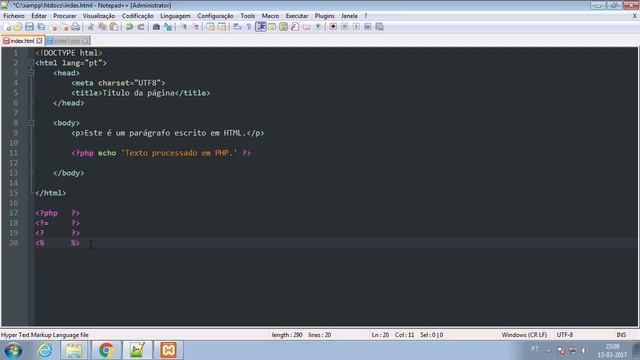The width and height of the screenshot is (640, 360).
Task: Close the index1.php tab with its X
Action: click(x=85, y=41)
